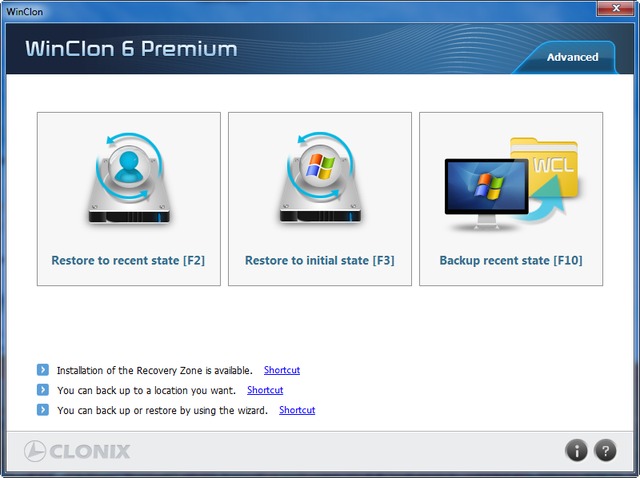640x478 pixels.
Task: Click arrow bullet beside back up location text
Action: (x=43, y=390)
